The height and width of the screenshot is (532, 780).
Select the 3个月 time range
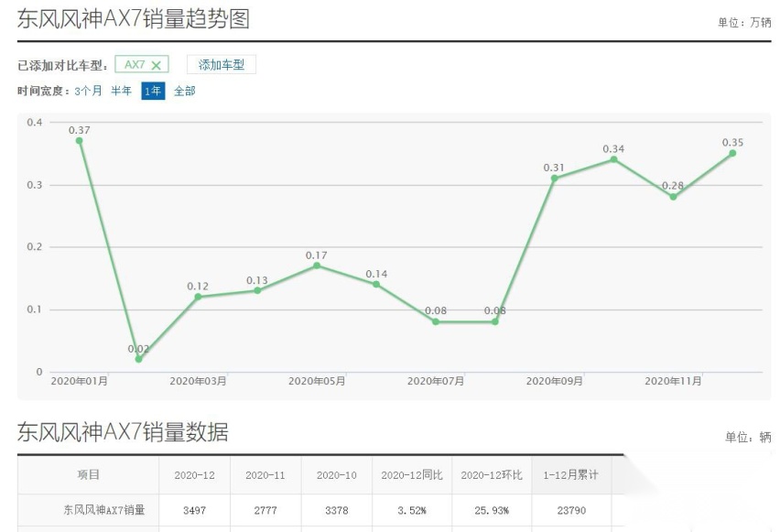tap(88, 91)
